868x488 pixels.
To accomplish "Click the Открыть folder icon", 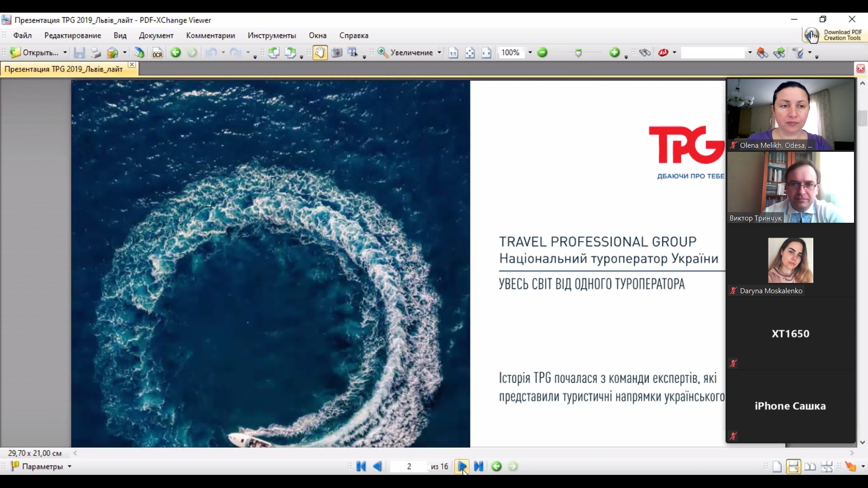I will click(15, 52).
